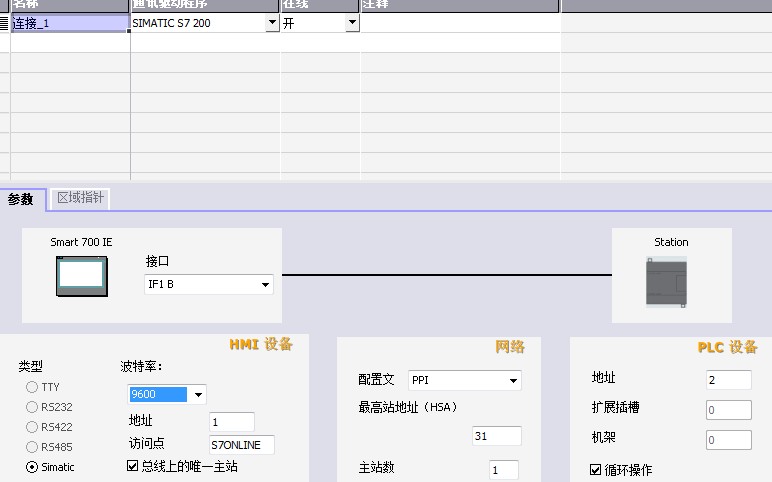Screen dimensions: 772x482
Task: Toggle the 循环操作 checkbox
Action: (x=596, y=470)
